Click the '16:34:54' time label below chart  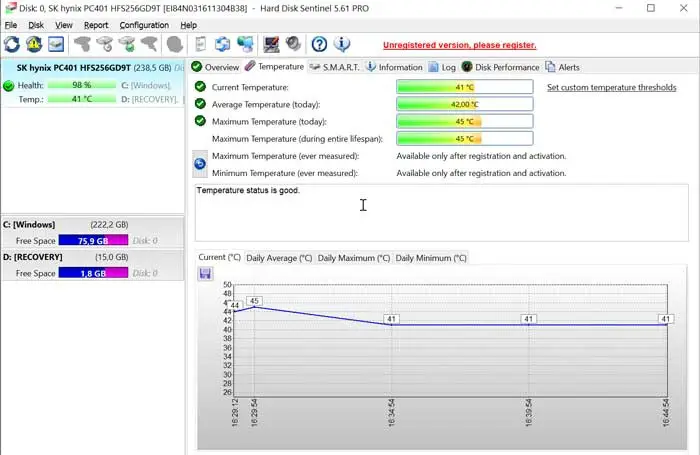pos(391,413)
